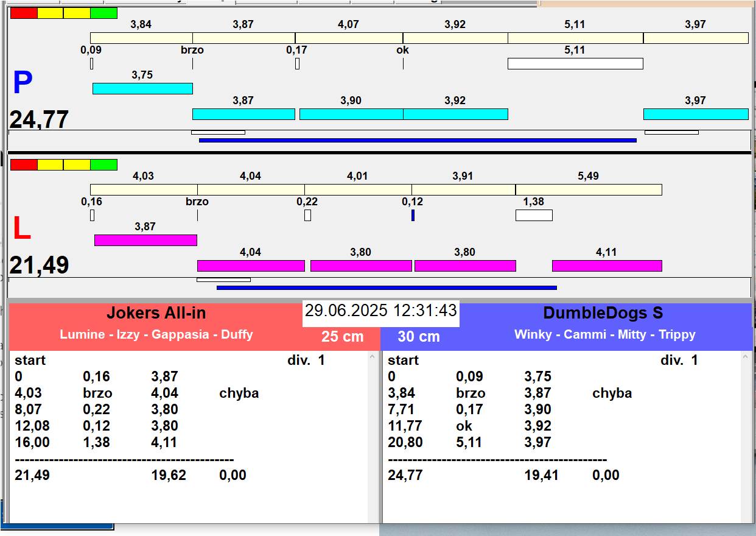Select the cyan 3,90 run bar
The height and width of the screenshot is (536, 756).
pos(351,114)
